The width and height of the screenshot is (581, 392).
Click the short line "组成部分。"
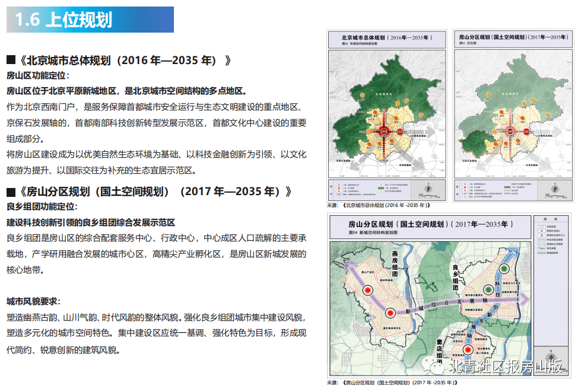pyautogui.click(x=26, y=139)
